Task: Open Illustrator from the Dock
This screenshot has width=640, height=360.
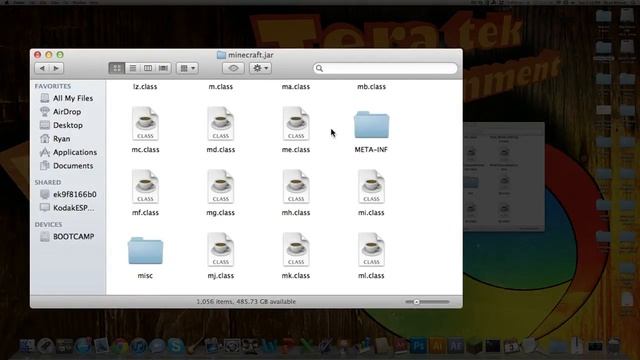Action: pyautogui.click(x=437, y=346)
